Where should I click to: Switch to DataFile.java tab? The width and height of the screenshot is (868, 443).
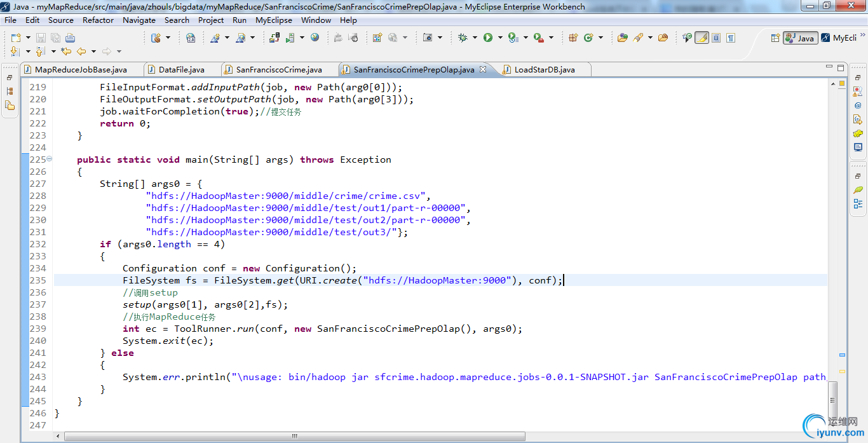181,69
